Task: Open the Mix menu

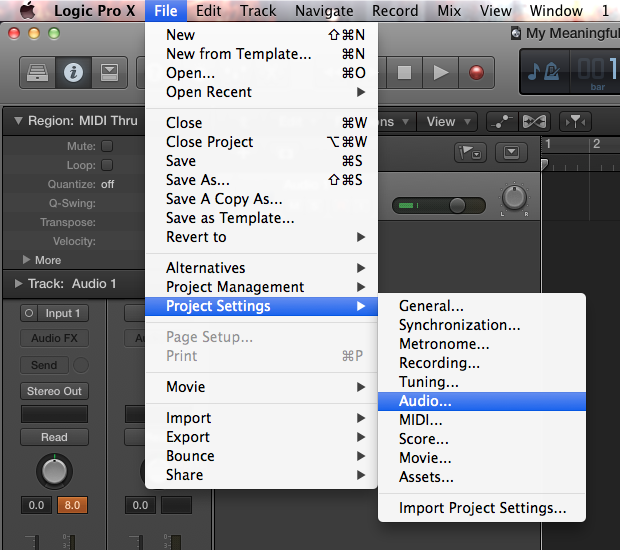Action: point(449,11)
